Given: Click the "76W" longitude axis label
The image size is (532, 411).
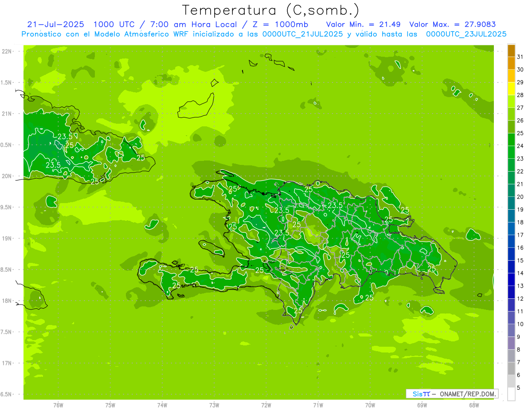Looking at the screenshot, I should tap(58, 405).
